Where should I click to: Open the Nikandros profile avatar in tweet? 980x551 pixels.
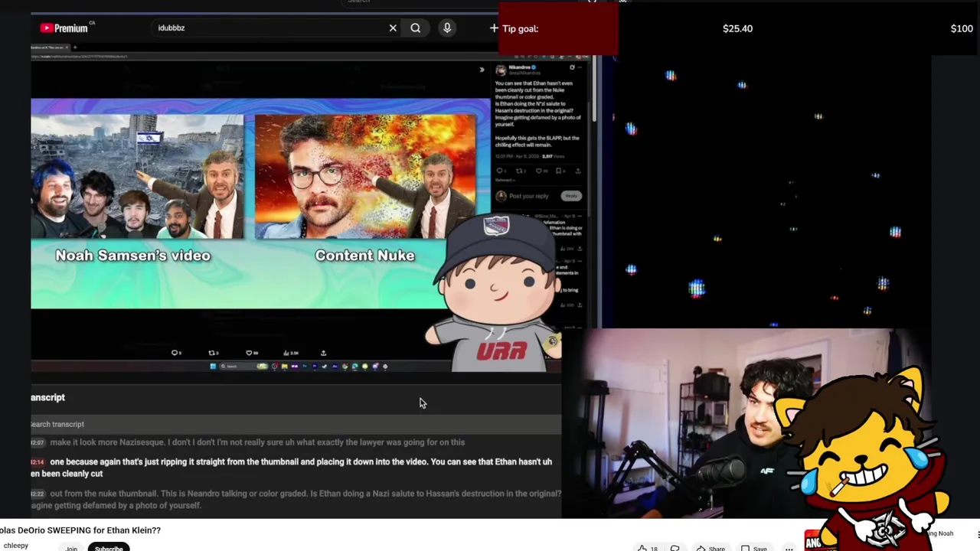tap(501, 70)
